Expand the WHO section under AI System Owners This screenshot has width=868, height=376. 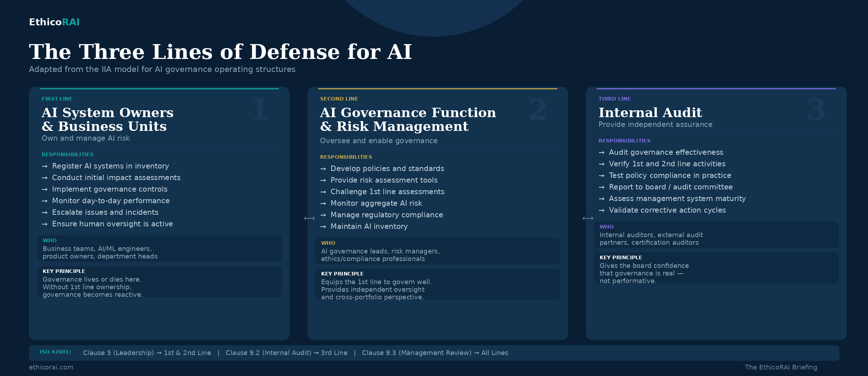coord(159,248)
